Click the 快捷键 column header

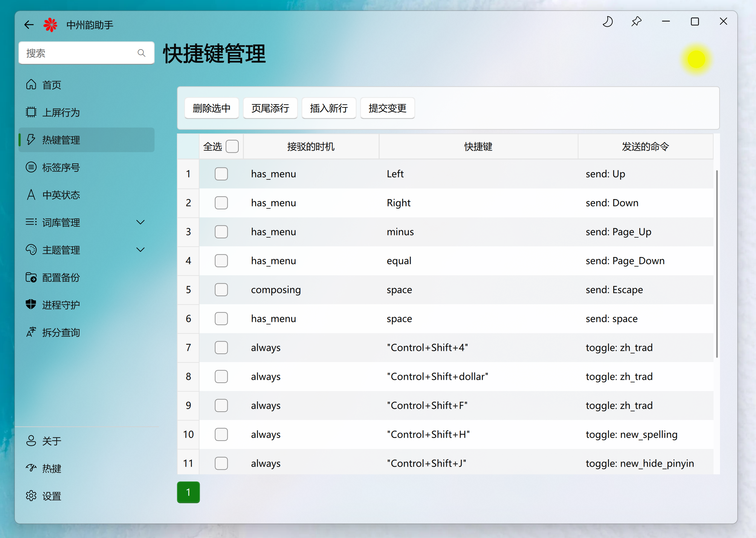pyautogui.click(x=478, y=146)
